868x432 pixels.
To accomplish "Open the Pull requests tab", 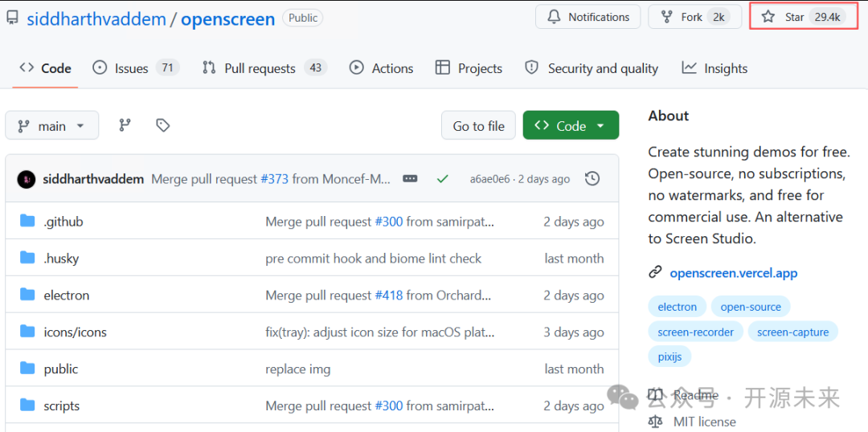I will [x=264, y=68].
